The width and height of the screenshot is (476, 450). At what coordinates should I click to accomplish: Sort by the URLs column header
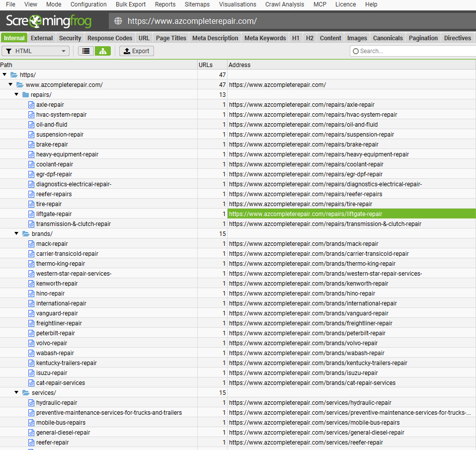tap(212, 65)
